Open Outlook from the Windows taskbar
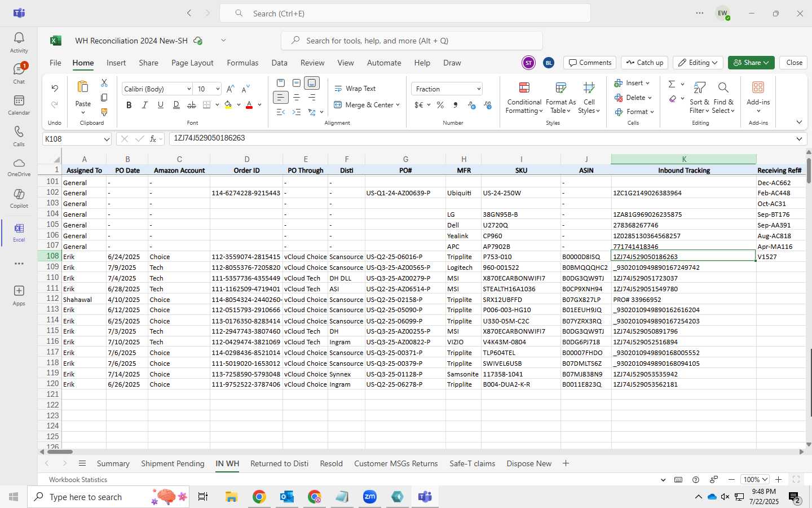The height and width of the screenshot is (508, 812). (x=287, y=497)
